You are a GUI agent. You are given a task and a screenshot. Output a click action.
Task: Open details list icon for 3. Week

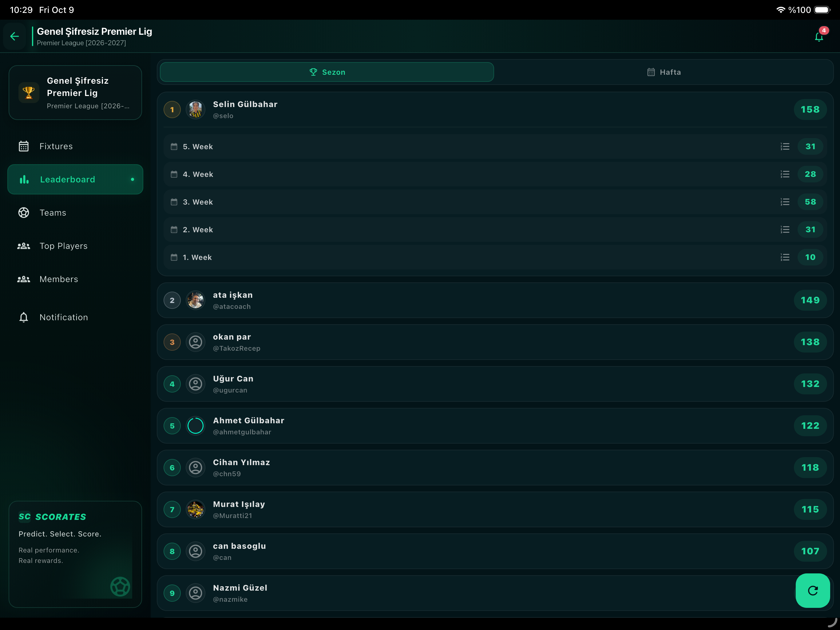pos(785,202)
